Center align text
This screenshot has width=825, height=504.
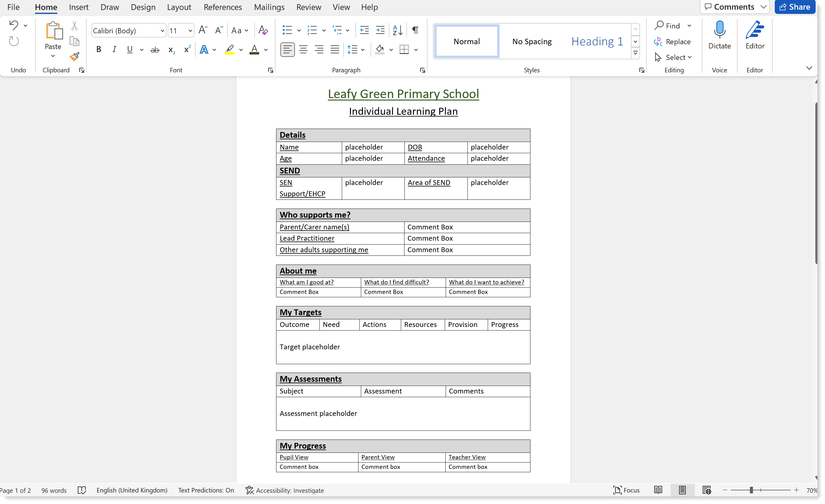[x=303, y=50]
